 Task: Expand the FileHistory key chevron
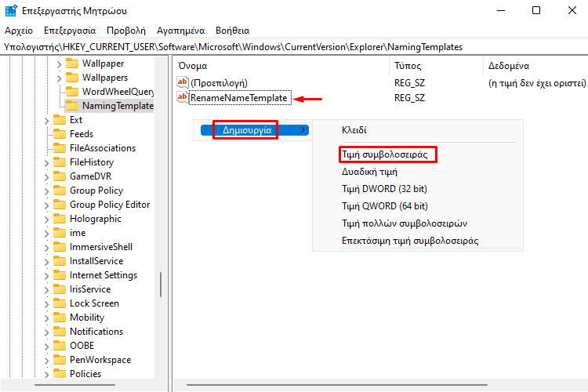click(46, 163)
